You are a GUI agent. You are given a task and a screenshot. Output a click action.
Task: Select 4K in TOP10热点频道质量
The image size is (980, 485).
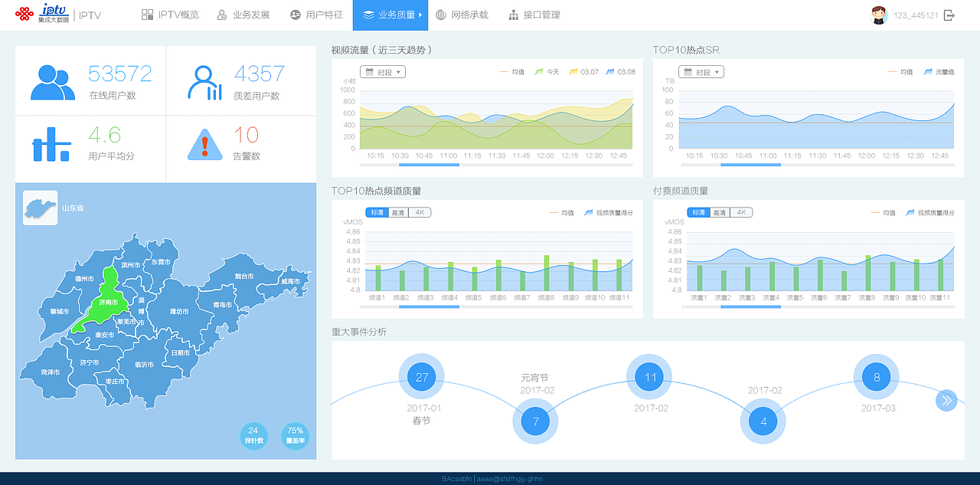pyautogui.click(x=420, y=213)
